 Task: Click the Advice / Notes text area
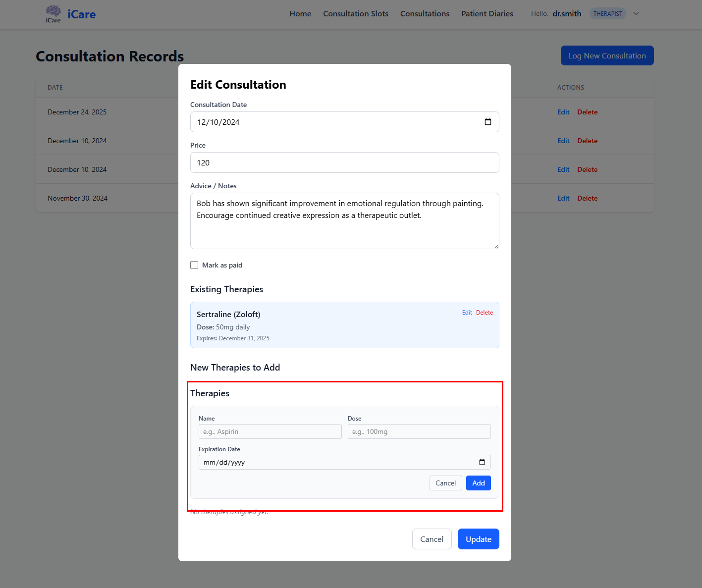(344, 221)
